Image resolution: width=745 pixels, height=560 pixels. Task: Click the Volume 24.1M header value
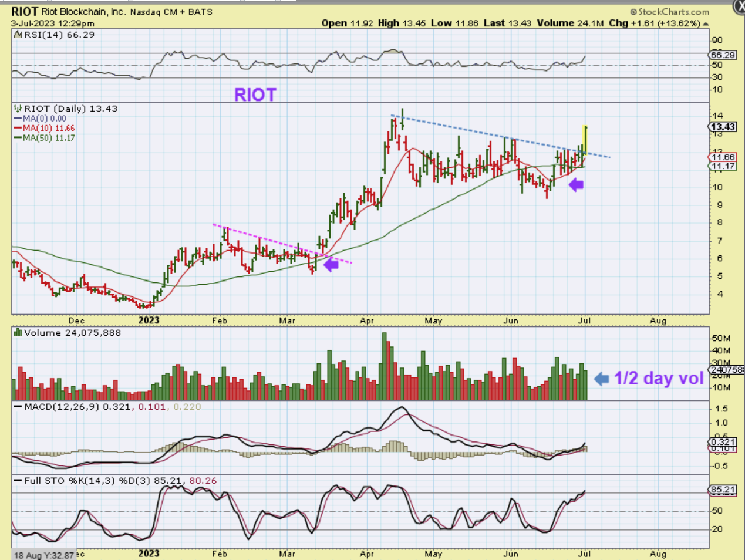(570, 23)
